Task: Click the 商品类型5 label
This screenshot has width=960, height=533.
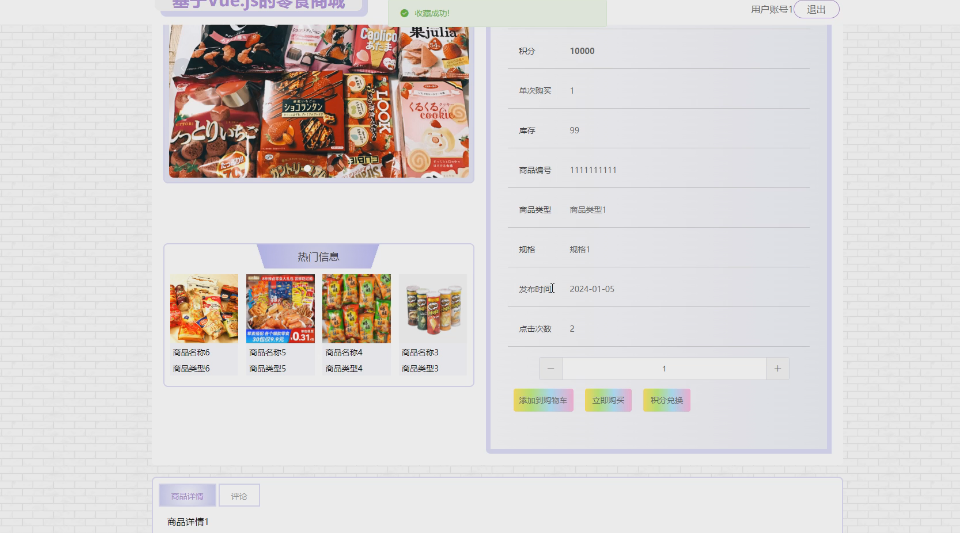Action: pyautogui.click(x=268, y=368)
